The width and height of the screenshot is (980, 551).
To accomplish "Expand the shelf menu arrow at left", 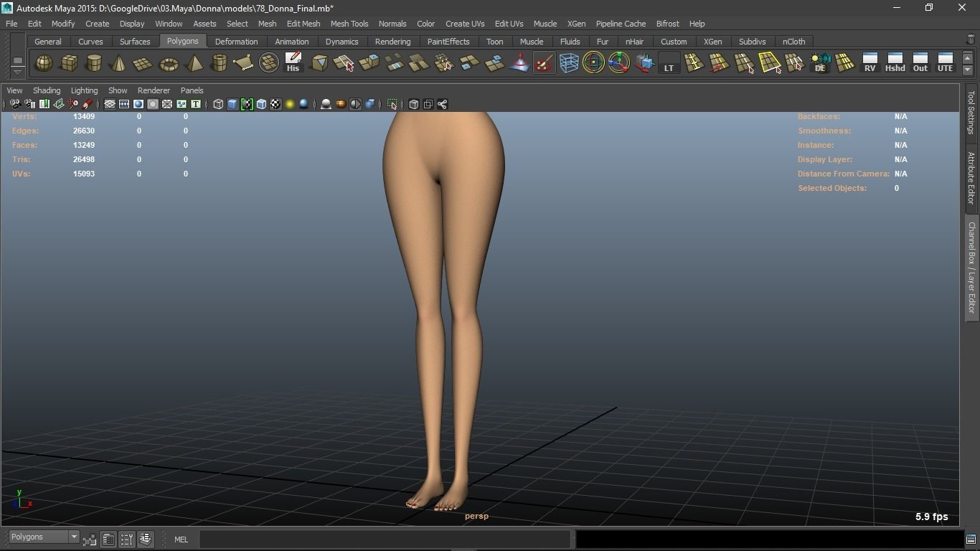I will (x=18, y=72).
